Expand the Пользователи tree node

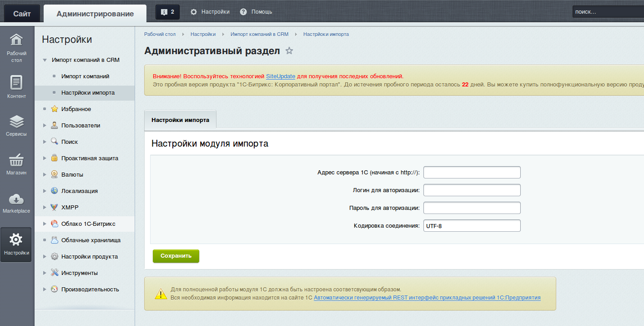coord(45,126)
